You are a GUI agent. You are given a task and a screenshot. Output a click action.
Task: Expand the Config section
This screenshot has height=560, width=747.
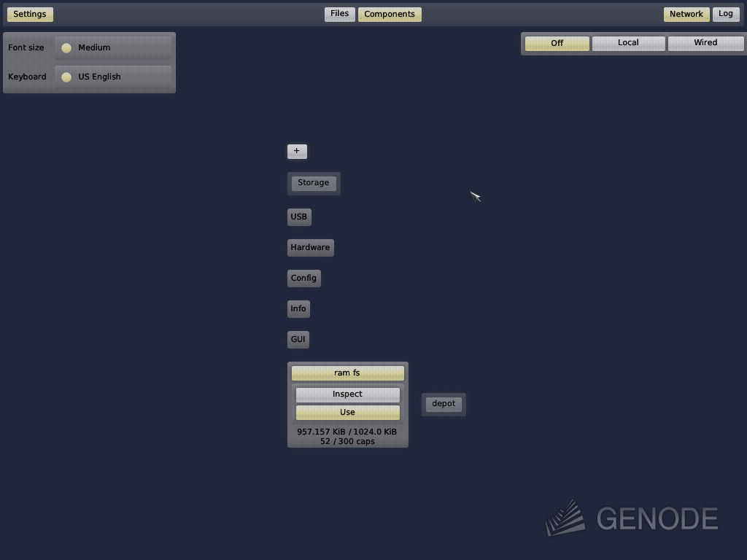pyautogui.click(x=303, y=278)
